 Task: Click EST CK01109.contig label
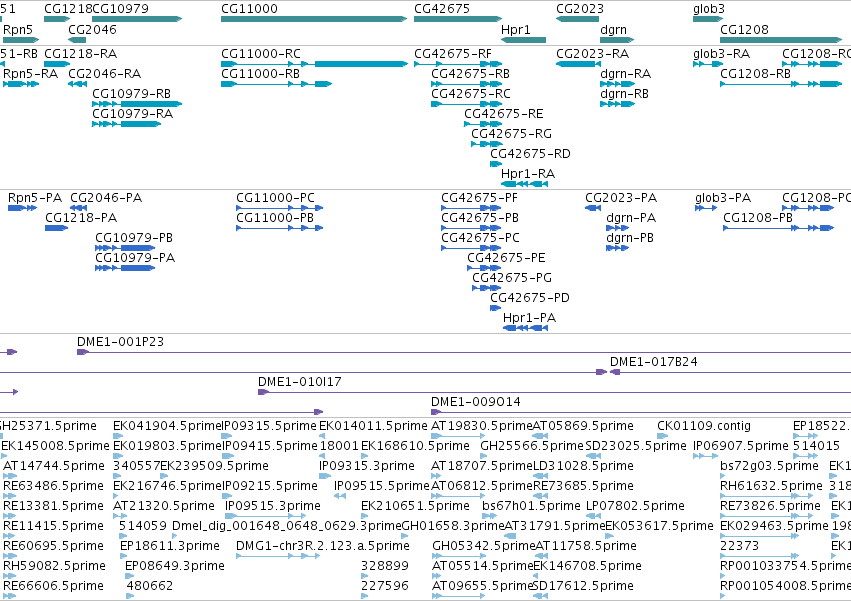pos(704,426)
